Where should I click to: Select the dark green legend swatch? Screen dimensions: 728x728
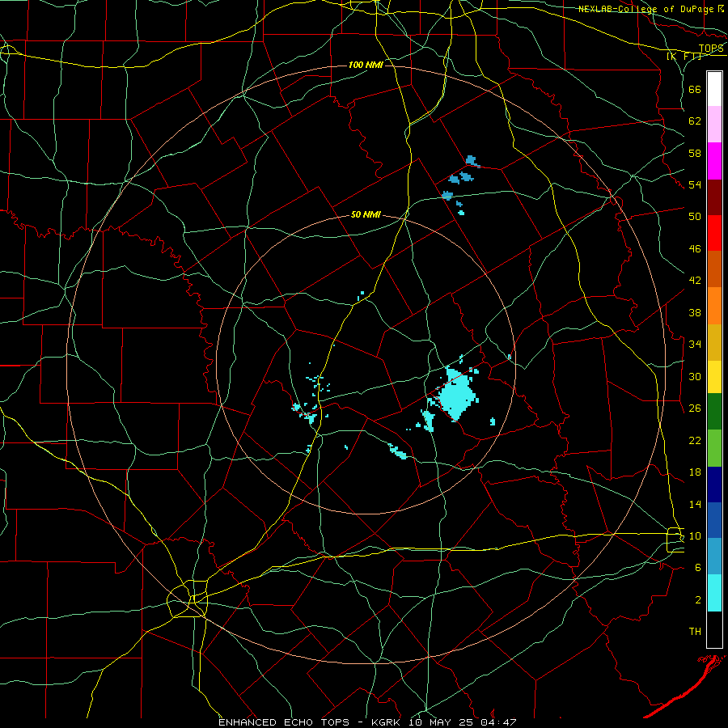(x=714, y=412)
